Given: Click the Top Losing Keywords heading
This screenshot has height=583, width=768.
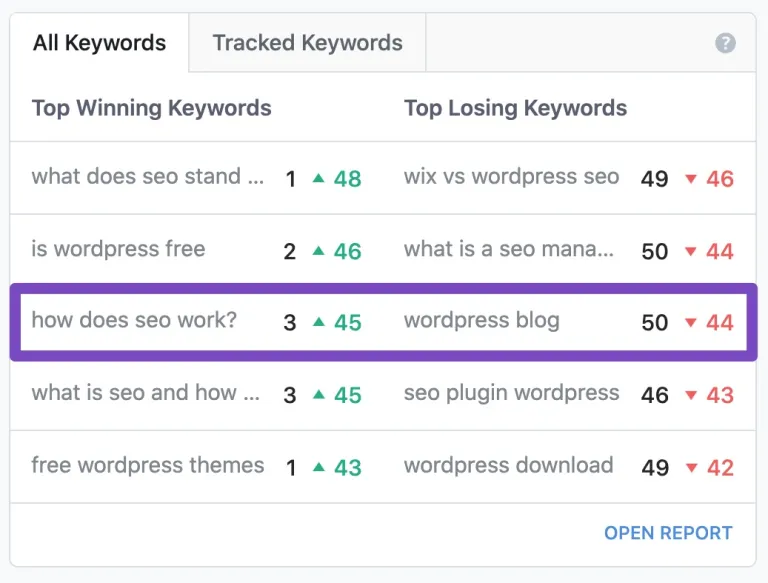Looking at the screenshot, I should coord(515,108).
